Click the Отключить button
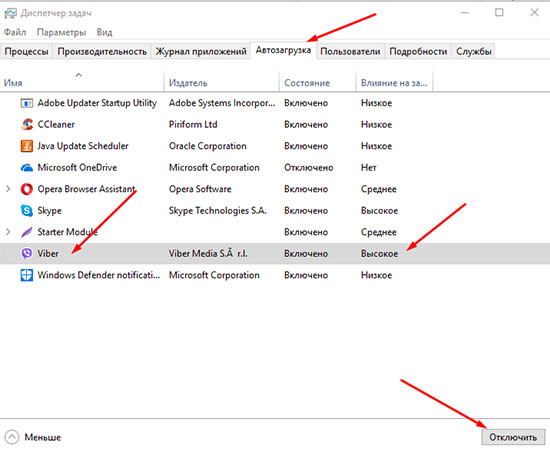550x452 pixels. tap(513, 437)
